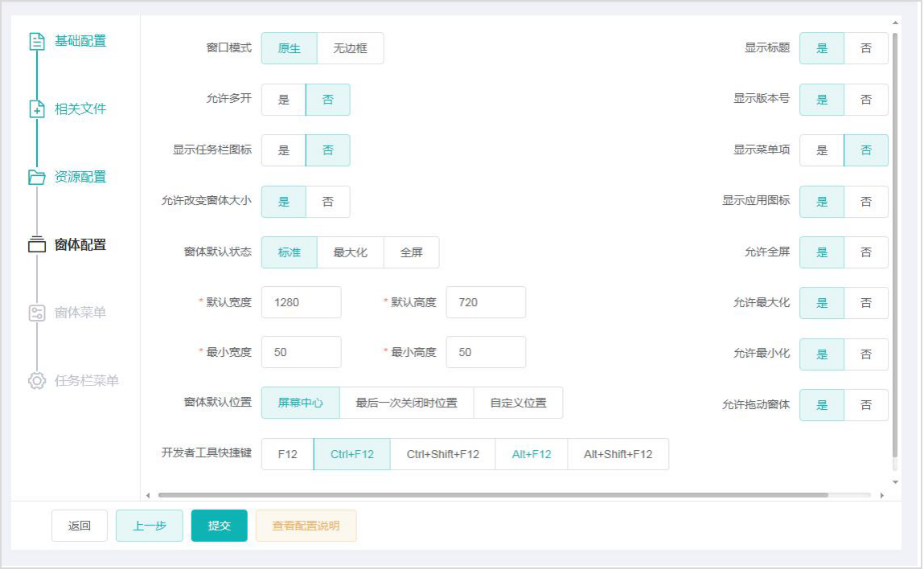
Task: Open the 资源配置 step label
Action: [x=80, y=177]
